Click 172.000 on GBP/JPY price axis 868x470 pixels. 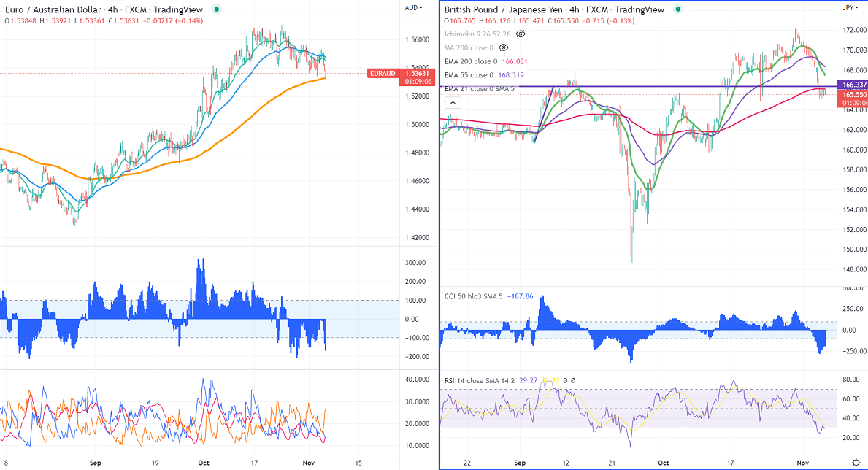[855, 30]
